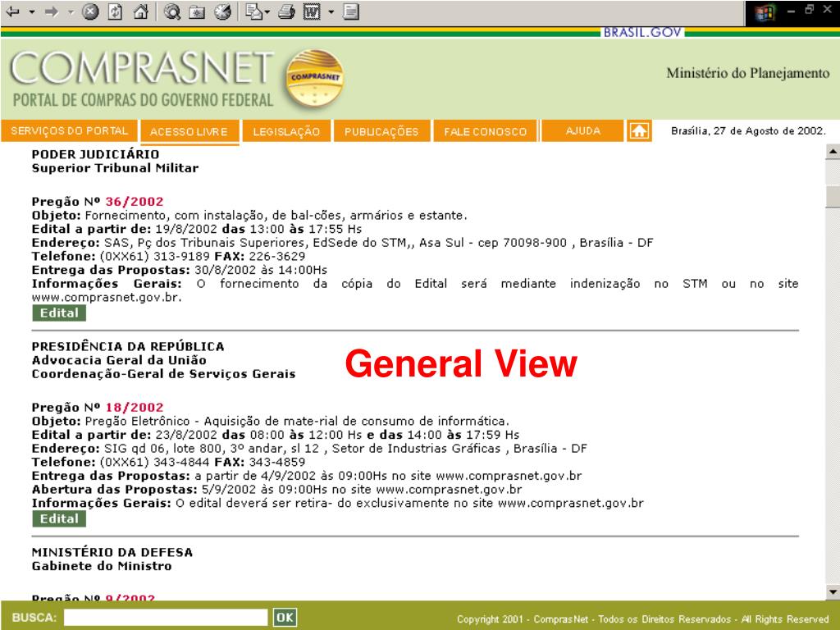
Task: Click the orange portal home icon
Action: tap(639, 131)
